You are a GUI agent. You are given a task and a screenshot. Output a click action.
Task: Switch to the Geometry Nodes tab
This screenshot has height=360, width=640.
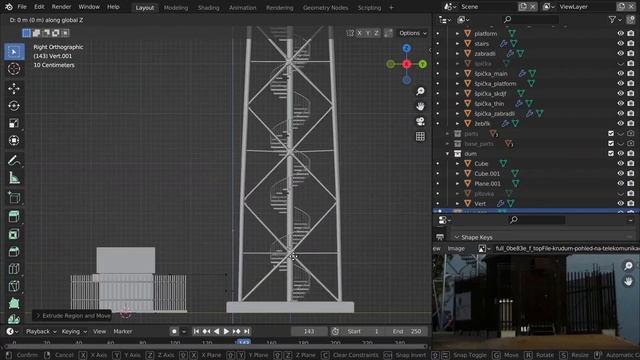(325, 7)
